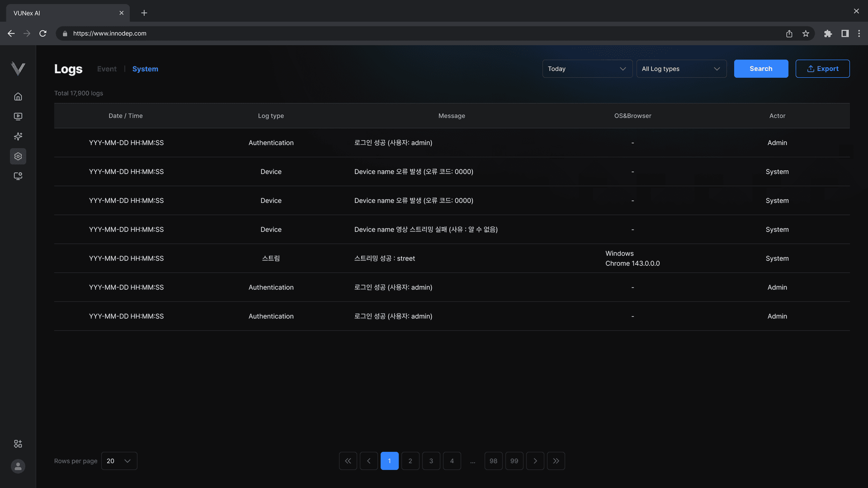Select the System logs tab
The image size is (868, 488).
(145, 69)
